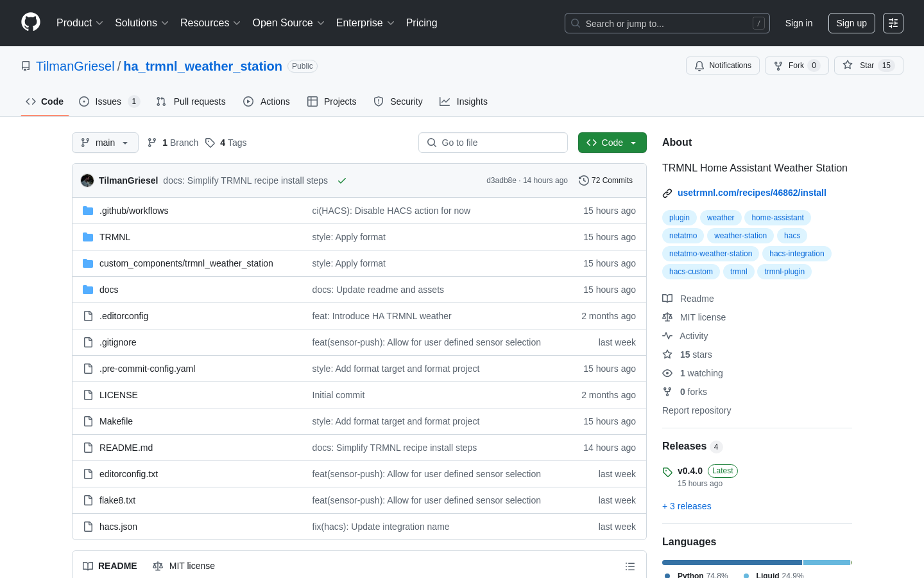The height and width of the screenshot is (578, 924).
Task: Click the link icon beside usetrmnl.com URL
Action: [x=667, y=193]
